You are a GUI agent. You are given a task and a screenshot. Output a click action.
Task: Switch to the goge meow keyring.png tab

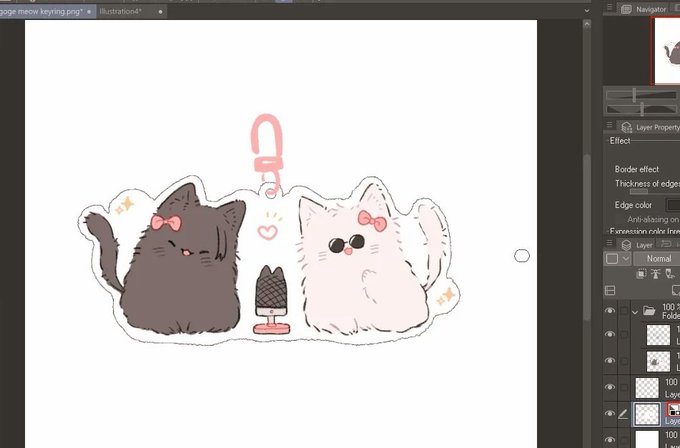pos(46,12)
